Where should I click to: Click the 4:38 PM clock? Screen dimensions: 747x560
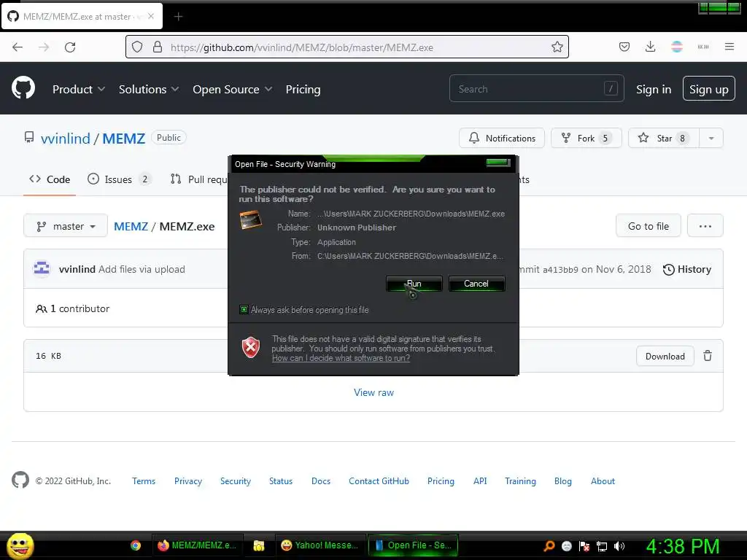click(x=682, y=546)
